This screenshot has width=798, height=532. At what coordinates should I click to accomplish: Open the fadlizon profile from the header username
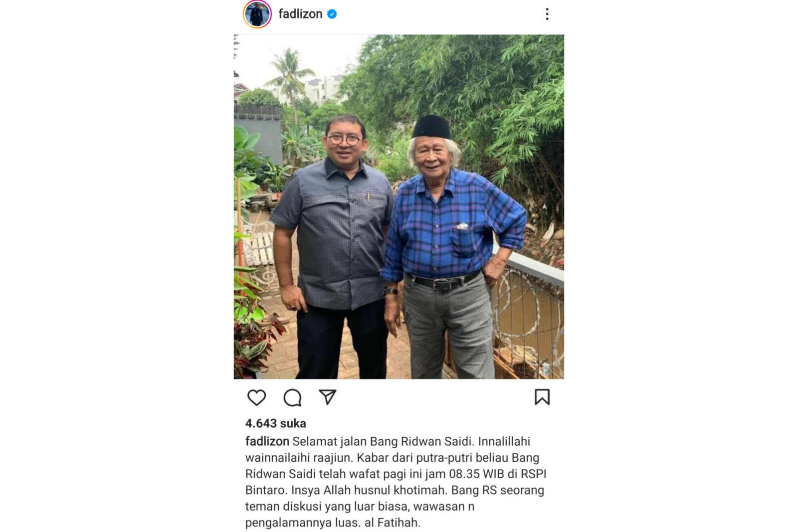pyautogui.click(x=300, y=14)
